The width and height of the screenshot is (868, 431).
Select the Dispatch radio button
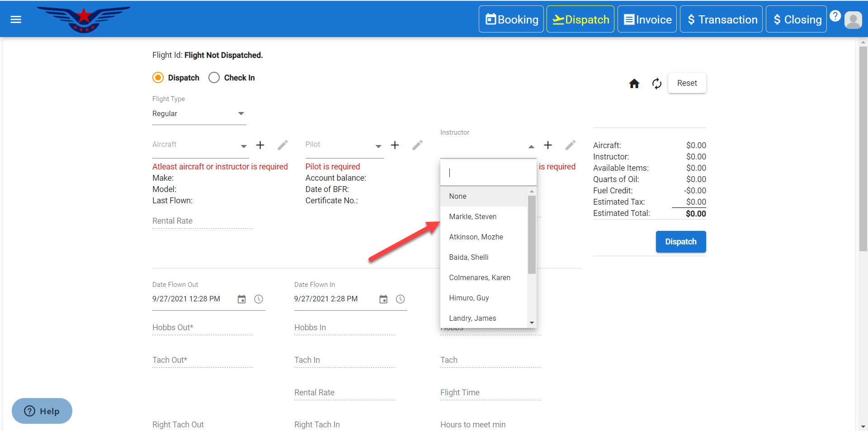click(x=158, y=78)
